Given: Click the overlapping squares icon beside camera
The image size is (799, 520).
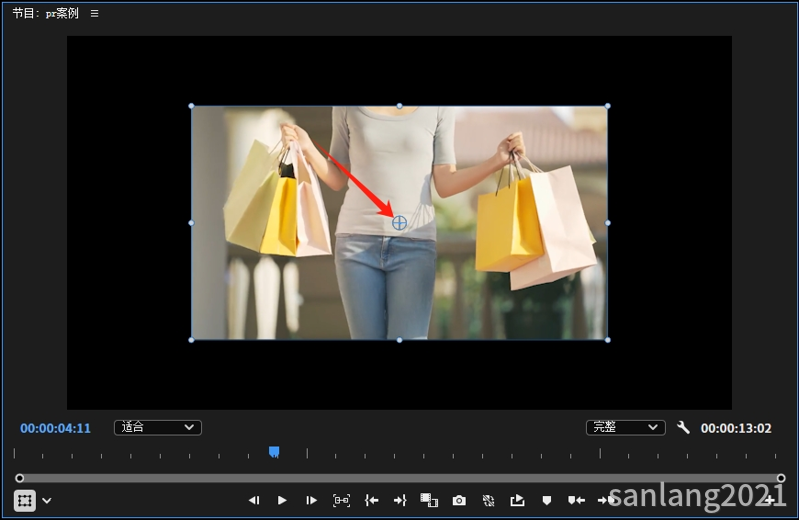Looking at the screenshot, I should pos(429,500).
